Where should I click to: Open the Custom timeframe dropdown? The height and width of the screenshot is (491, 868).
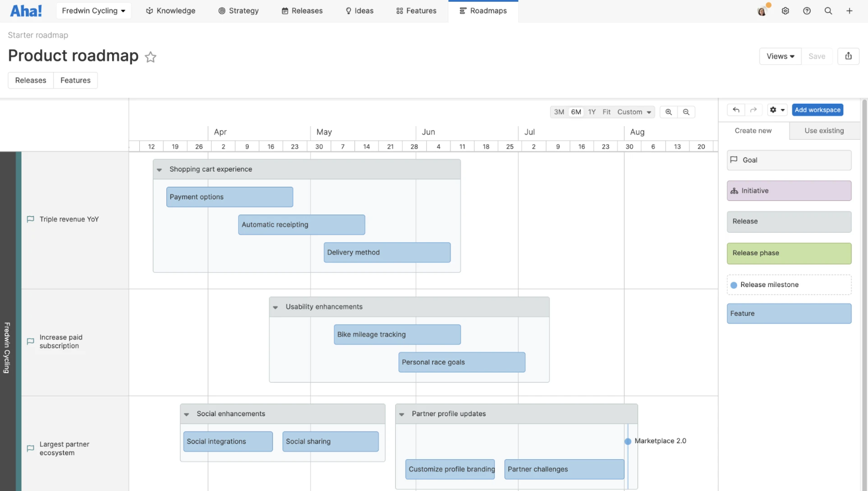point(634,112)
